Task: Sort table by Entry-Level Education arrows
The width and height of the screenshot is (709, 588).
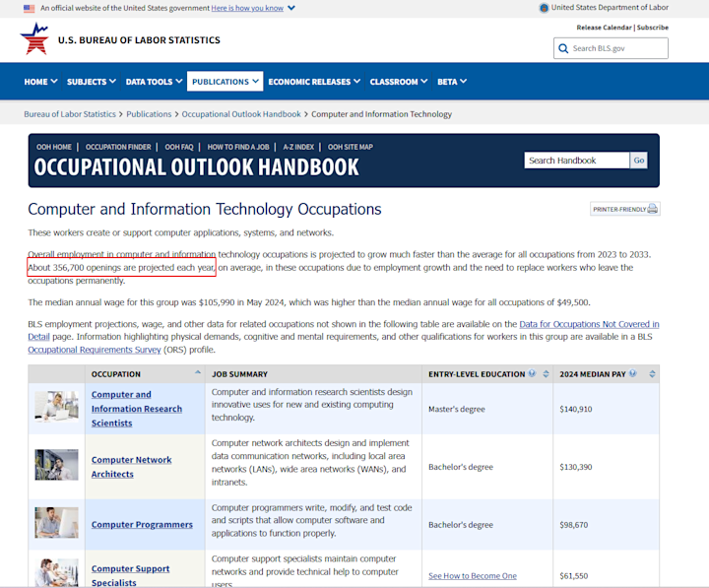Action: click(x=546, y=374)
